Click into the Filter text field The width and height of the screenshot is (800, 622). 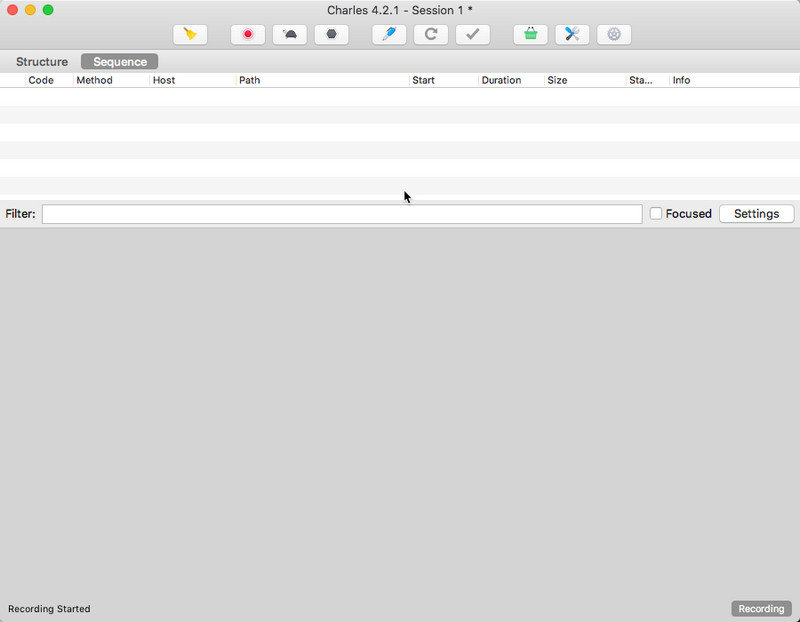point(342,214)
